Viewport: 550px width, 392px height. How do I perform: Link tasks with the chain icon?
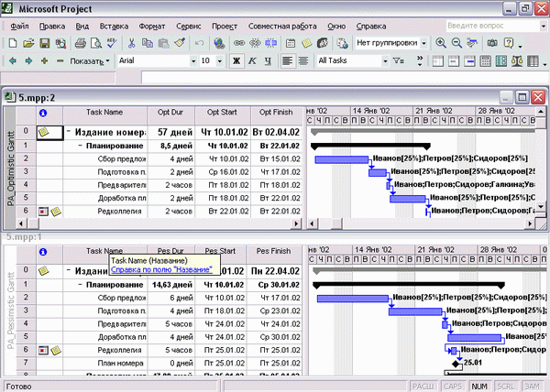pos(239,43)
